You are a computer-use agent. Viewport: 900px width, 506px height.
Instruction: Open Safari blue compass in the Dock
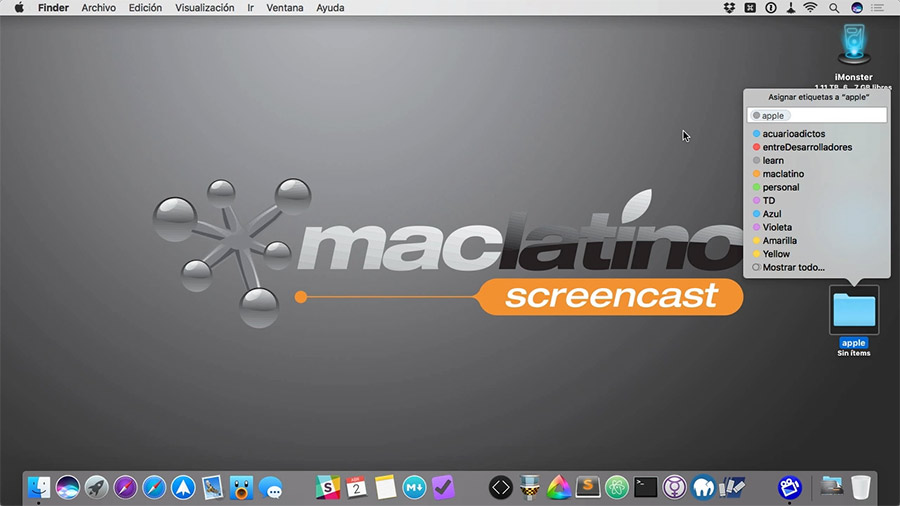coord(154,488)
